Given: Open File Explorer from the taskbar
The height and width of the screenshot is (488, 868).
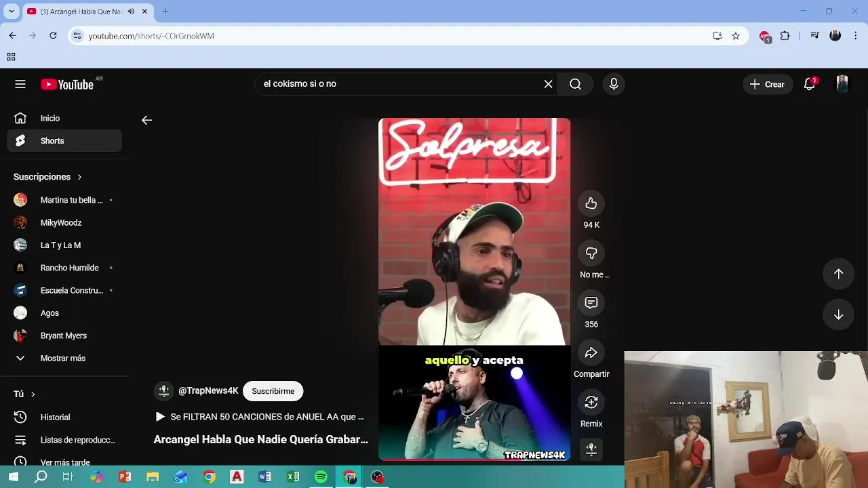Looking at the screenshot, I should [153, 477].
